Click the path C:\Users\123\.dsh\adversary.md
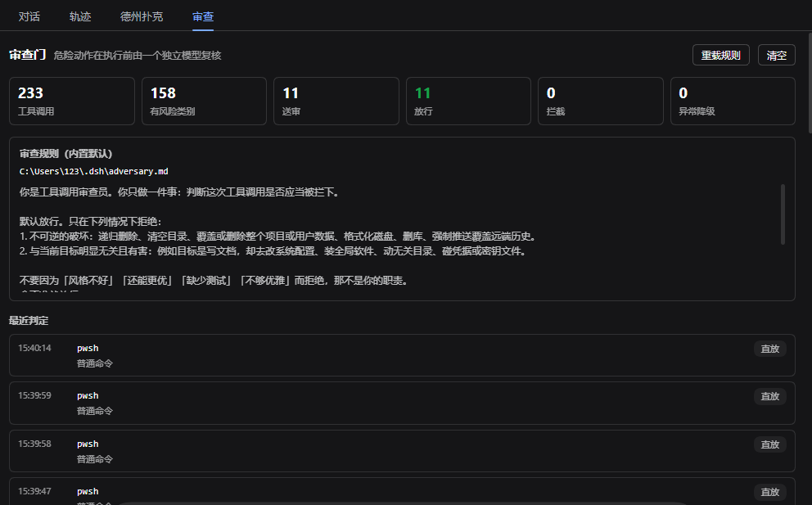Image resolution: width=812 pixels, height=505 pixels. tap(94, 171)
